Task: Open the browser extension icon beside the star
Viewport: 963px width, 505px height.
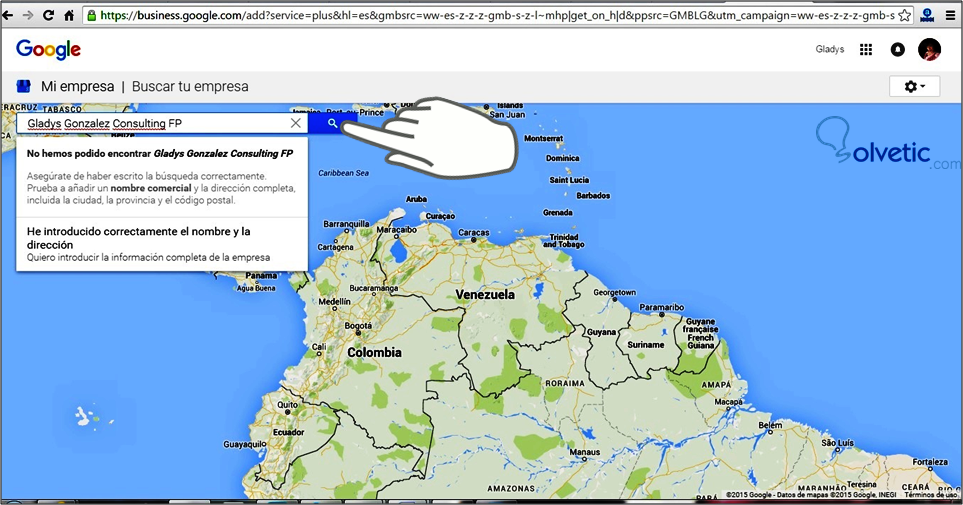Action: 927,15
